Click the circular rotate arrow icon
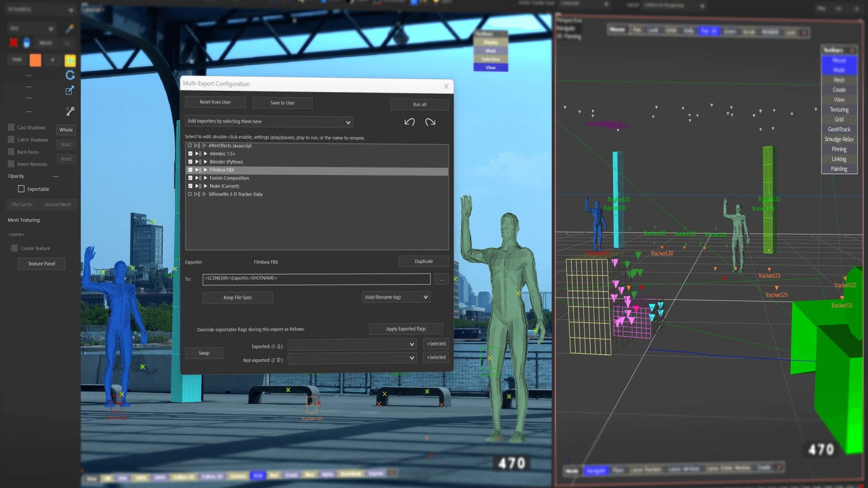868x488 pixels. pyautogui.click(x=70, y=75)
